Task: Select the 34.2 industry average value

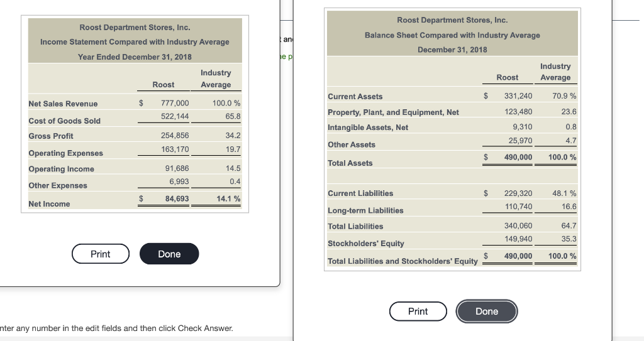Action: point(233,135)
